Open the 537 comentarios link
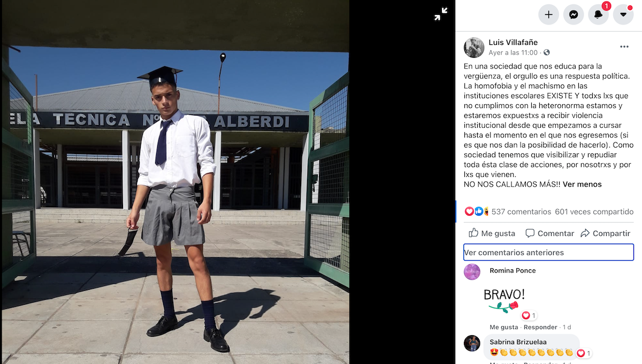This screenshot has height=364, width=642. click(521, 212)
